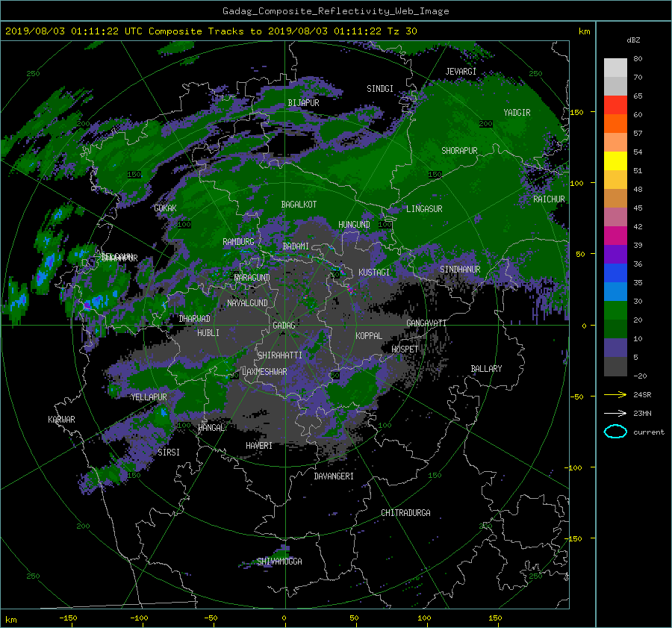Click the HUNGUND city label
The height and width of the screenshot is (628, 672).
[x=354, y=225]
